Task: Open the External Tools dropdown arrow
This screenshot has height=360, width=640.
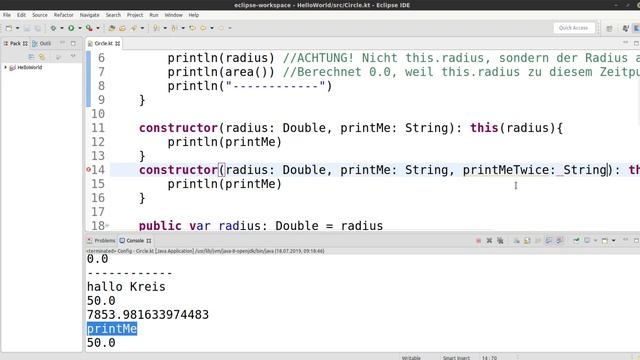Action: (98, 28)
